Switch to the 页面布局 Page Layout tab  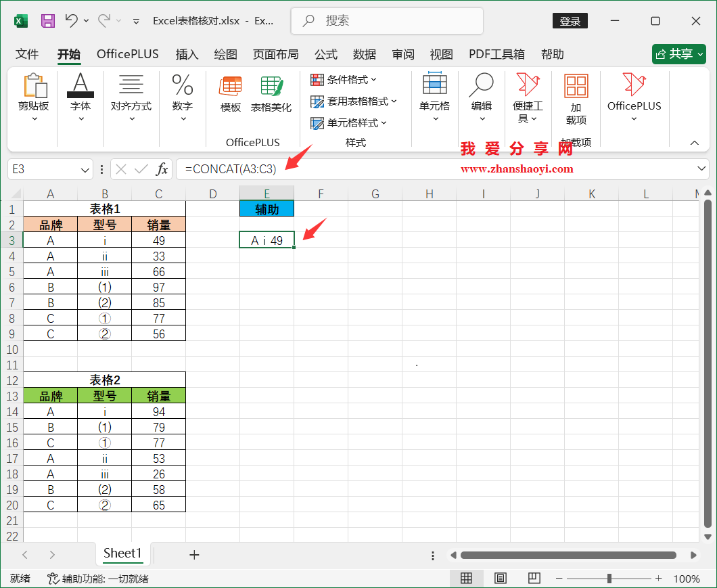click(276, 54)
